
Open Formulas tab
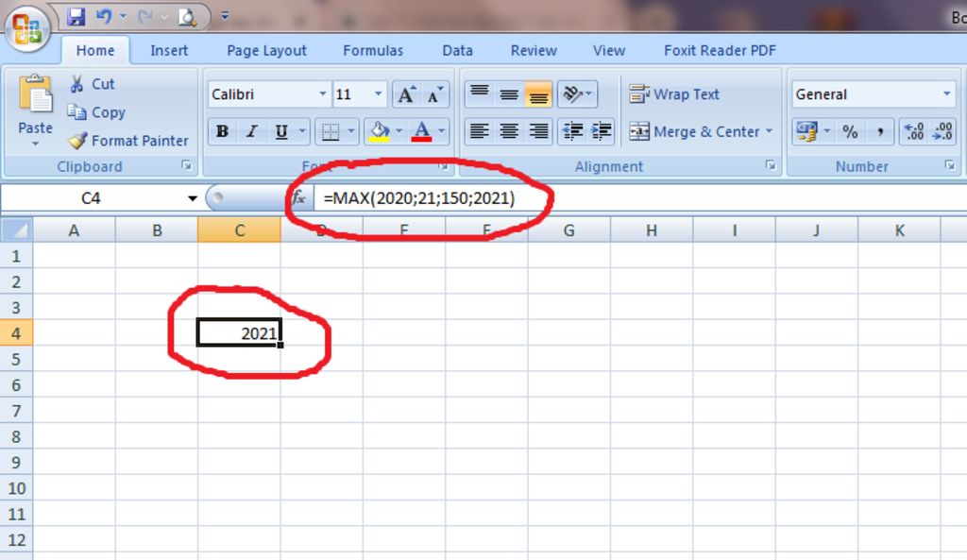[373, 51]
